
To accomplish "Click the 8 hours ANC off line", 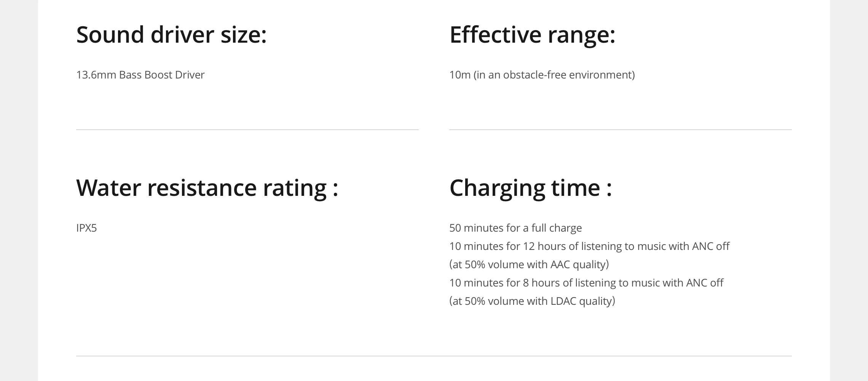I will (x=586, y=283).
